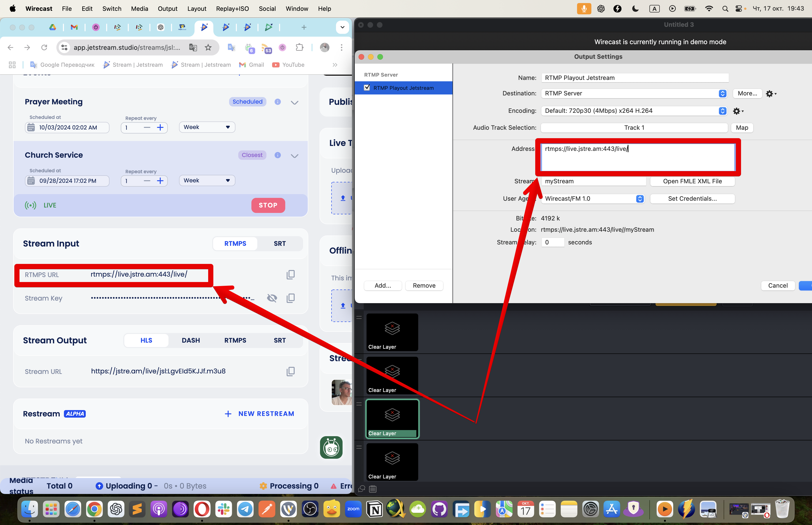Select the highlighted Clear Layer thumbnail
The height and width of the screenshot is (525, 812).
pyautogui.click(x=392, y=419)
